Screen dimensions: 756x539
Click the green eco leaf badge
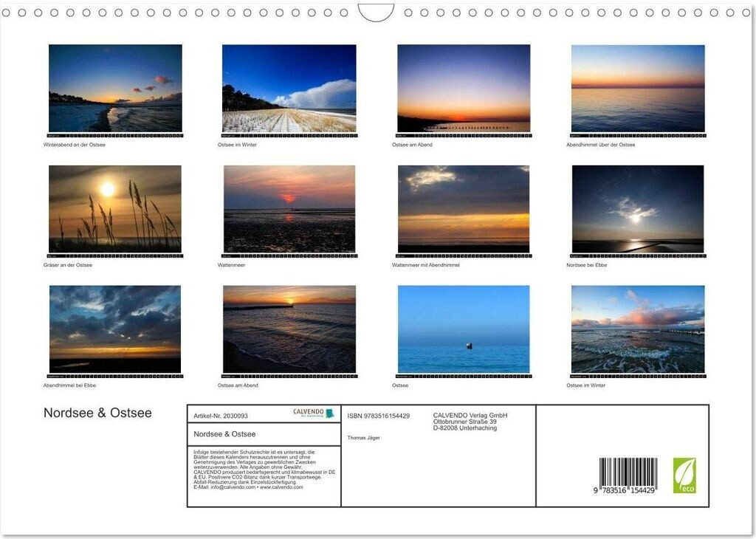pos(684,475)
